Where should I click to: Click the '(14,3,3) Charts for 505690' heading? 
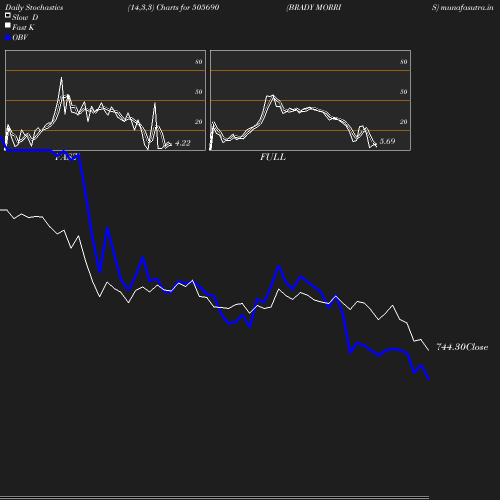(173, 7)
